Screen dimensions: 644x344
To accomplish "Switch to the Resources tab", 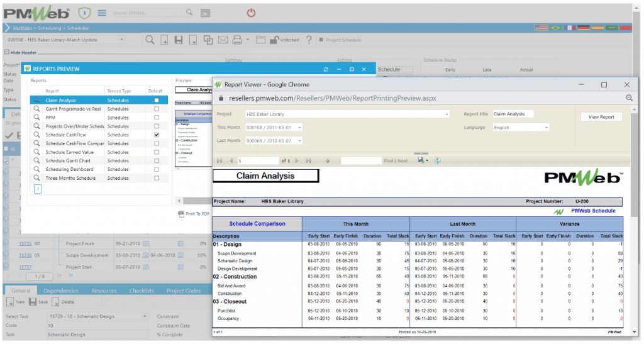I will (104, 291).
